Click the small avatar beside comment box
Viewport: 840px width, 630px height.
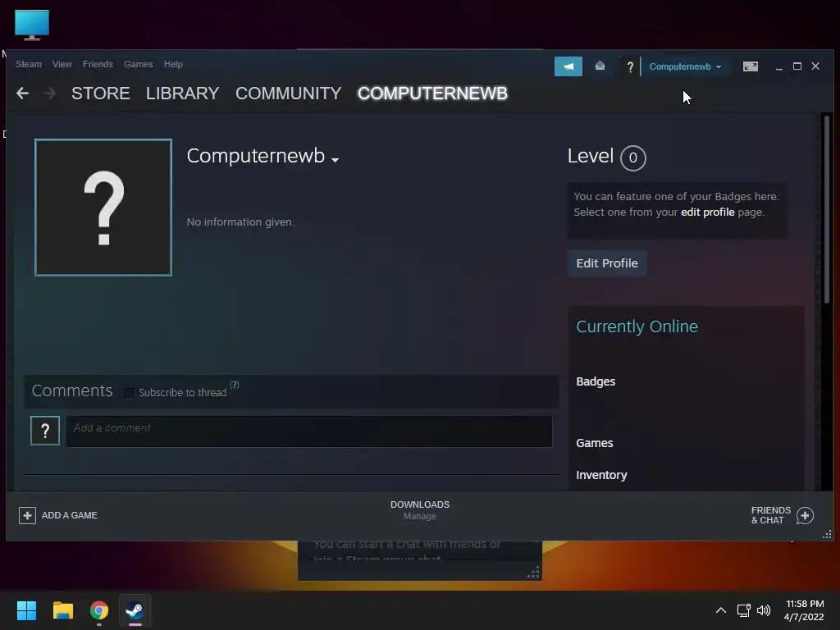[45, 431]
